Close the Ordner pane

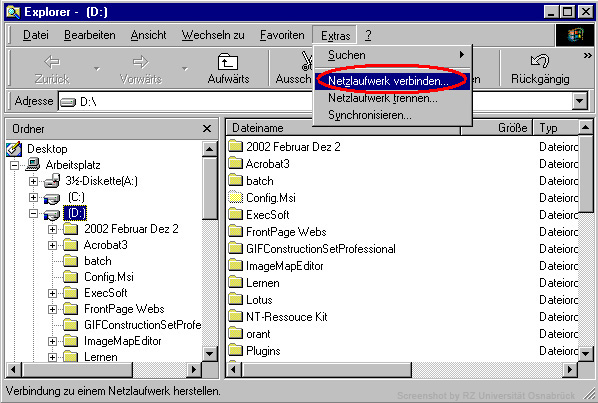pos(207,129)
